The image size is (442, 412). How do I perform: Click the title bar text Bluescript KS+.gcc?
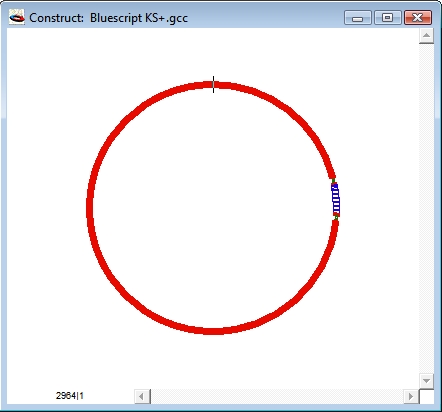139,18
